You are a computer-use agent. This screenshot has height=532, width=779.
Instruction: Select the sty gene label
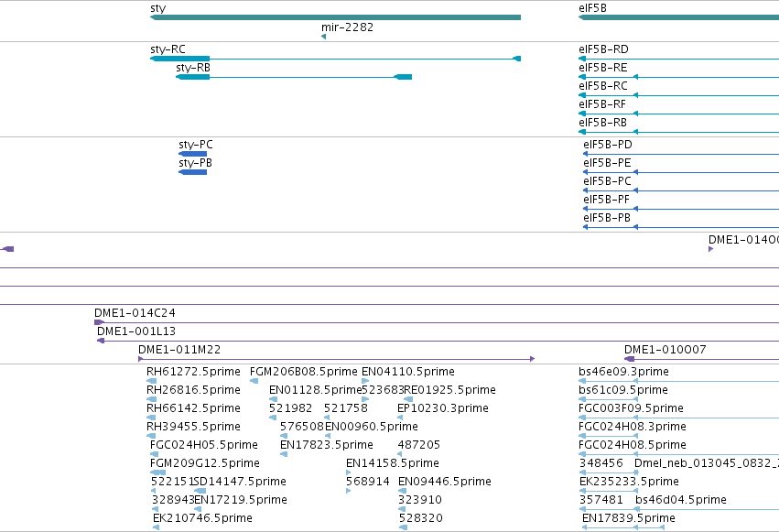(x=158, y=8)
